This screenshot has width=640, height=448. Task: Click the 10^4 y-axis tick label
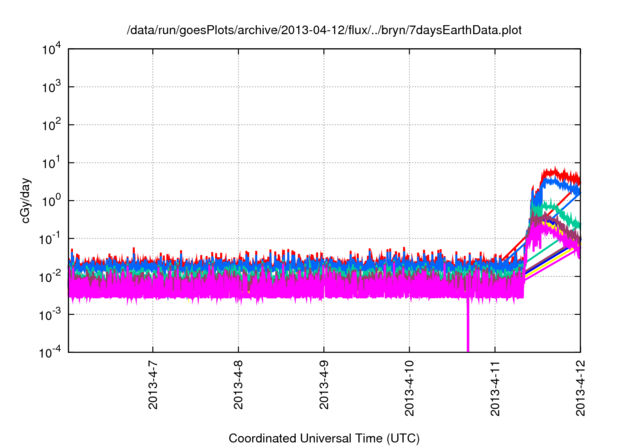(x=51, y=49)
